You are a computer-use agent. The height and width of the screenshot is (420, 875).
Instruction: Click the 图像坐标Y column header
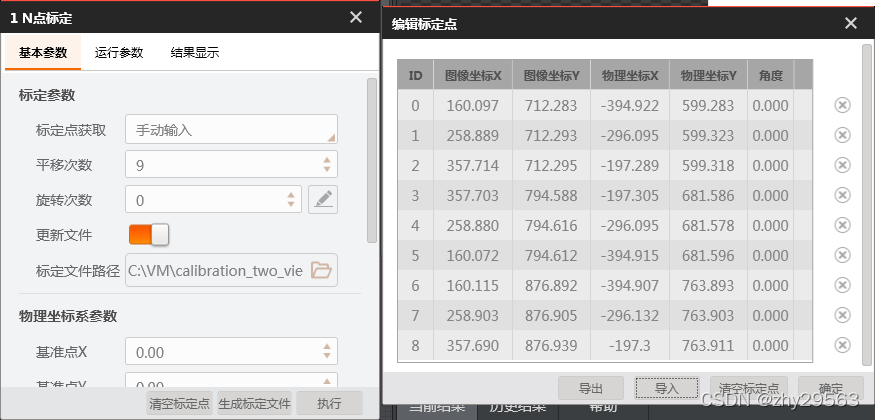coord(551,75)
